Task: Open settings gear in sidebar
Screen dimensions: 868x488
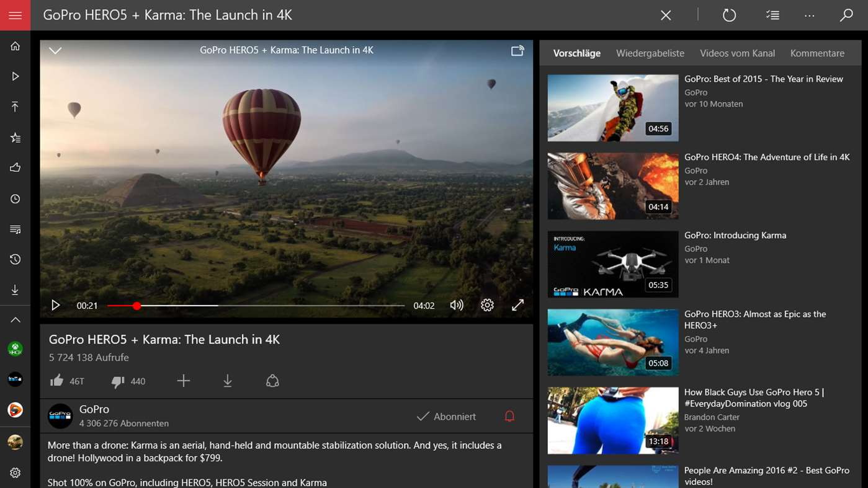Action: 16,472
